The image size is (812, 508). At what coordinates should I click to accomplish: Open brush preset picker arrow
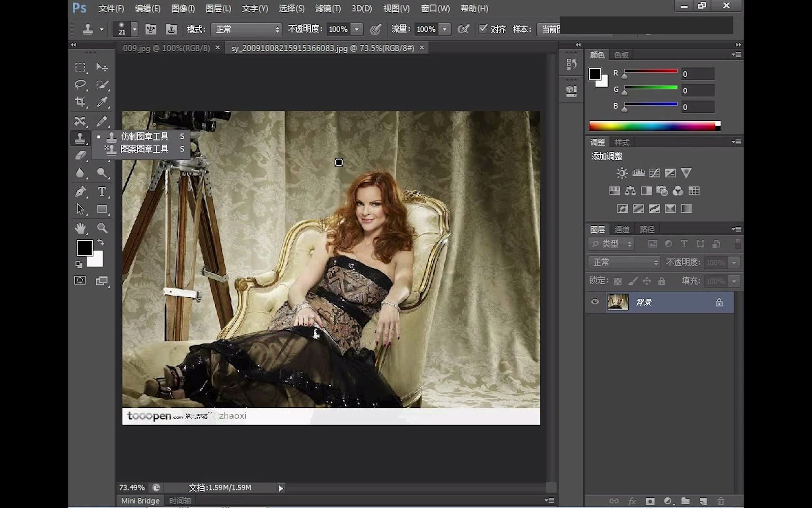(x=135, y=29)
